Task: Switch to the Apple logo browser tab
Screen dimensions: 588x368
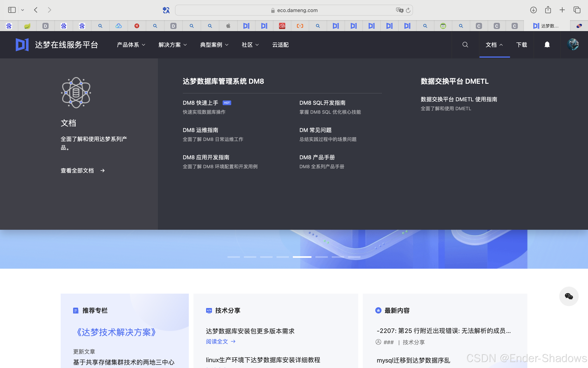Action: (x=228, y=26)
